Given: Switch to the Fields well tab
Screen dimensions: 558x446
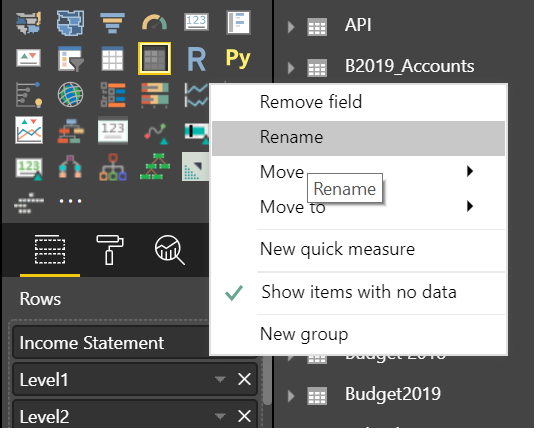Looking at the screenshot, I should click(50, 250).
